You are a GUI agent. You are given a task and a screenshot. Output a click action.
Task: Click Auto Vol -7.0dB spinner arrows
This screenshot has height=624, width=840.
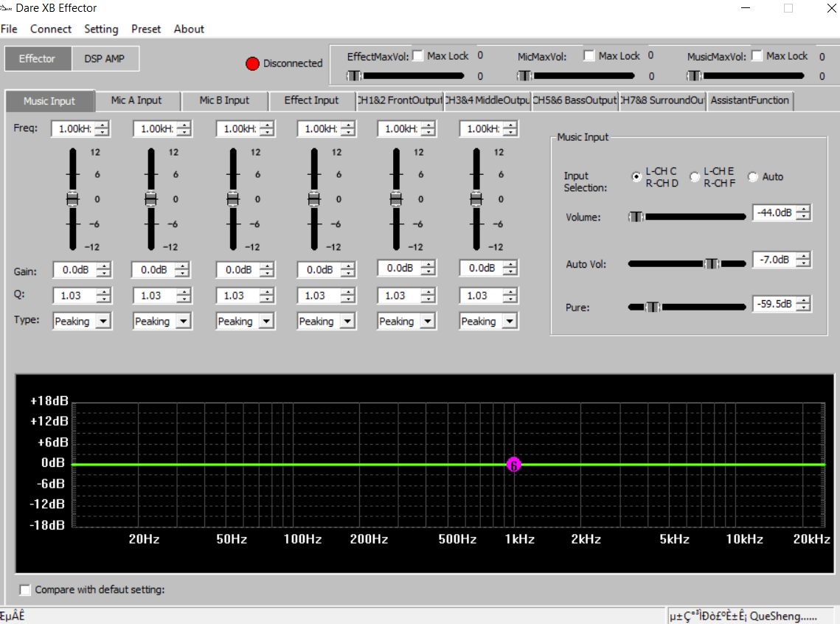point(803,260)
